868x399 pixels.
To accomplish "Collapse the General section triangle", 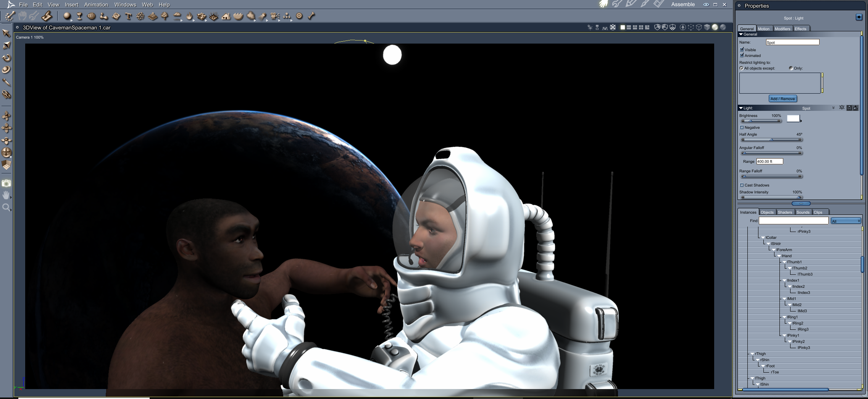I will coord(741,34).
